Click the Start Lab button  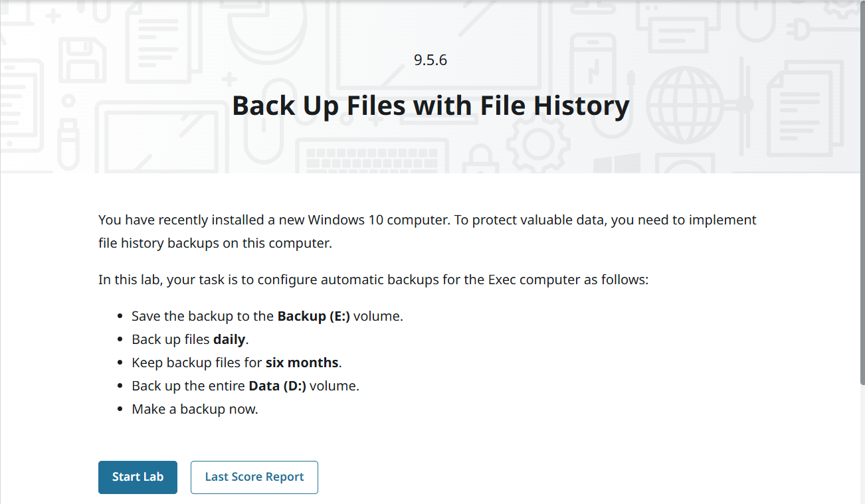point(138,477)
